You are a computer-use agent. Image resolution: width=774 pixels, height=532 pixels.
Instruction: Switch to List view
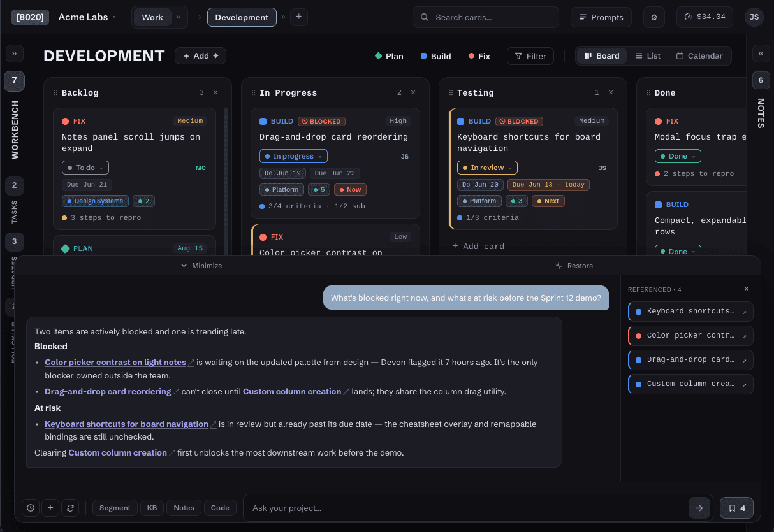coord(648,56)
